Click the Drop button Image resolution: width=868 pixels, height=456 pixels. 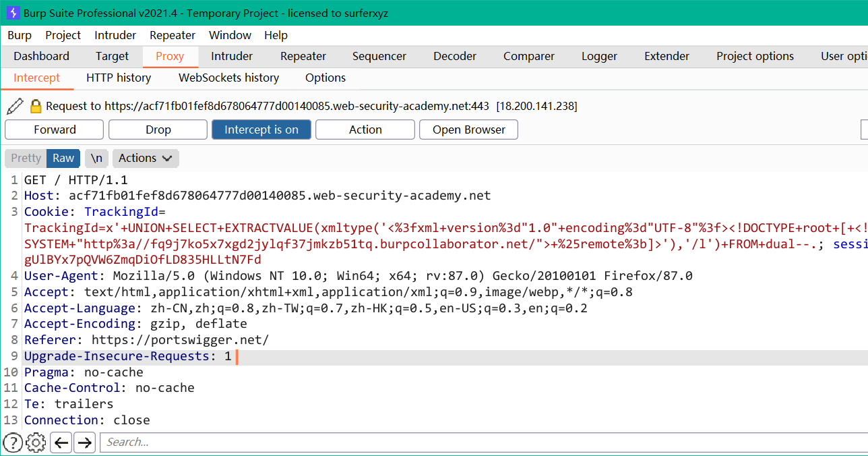tap(158, 130)
